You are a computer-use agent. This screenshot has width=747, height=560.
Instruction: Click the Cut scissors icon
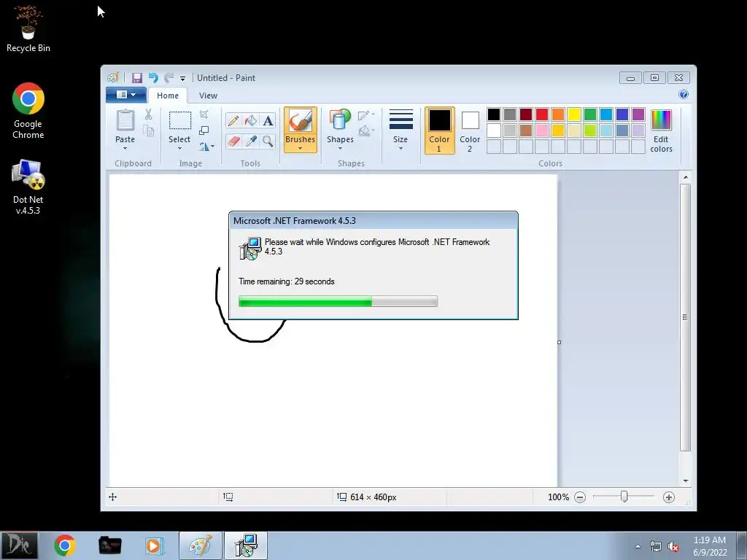tap(148, 114)
